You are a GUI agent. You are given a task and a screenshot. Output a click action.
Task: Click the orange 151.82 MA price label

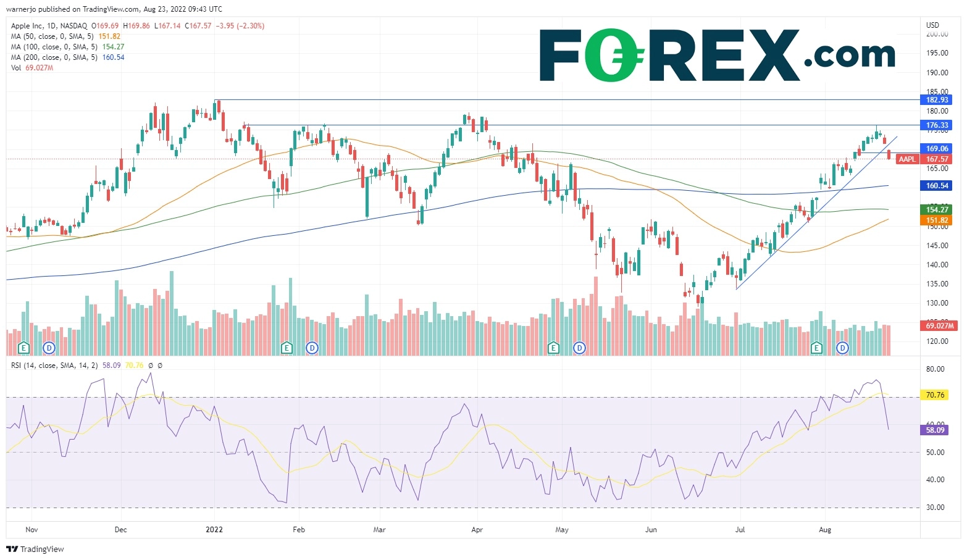[936, 220]
